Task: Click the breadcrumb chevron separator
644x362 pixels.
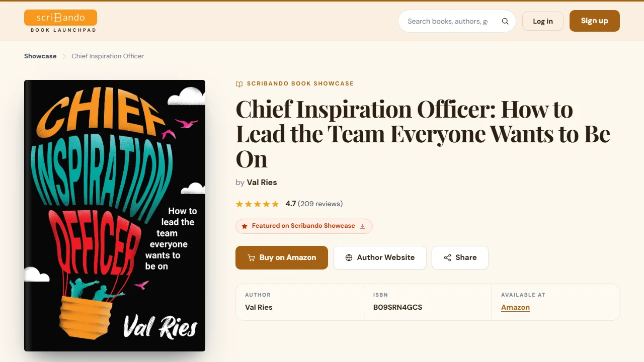Action: [64, 56]
